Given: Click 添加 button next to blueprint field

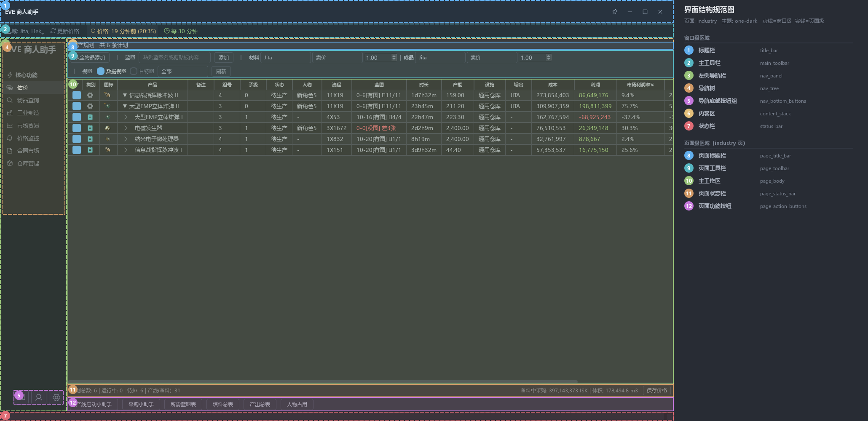Looking at the screenshot, I should pos(224,58).
